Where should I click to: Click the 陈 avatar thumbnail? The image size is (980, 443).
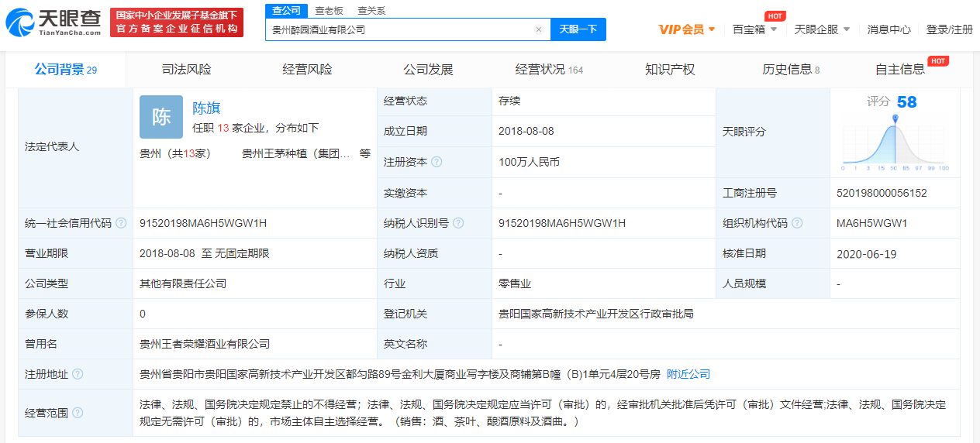click(x=161, y=117)
